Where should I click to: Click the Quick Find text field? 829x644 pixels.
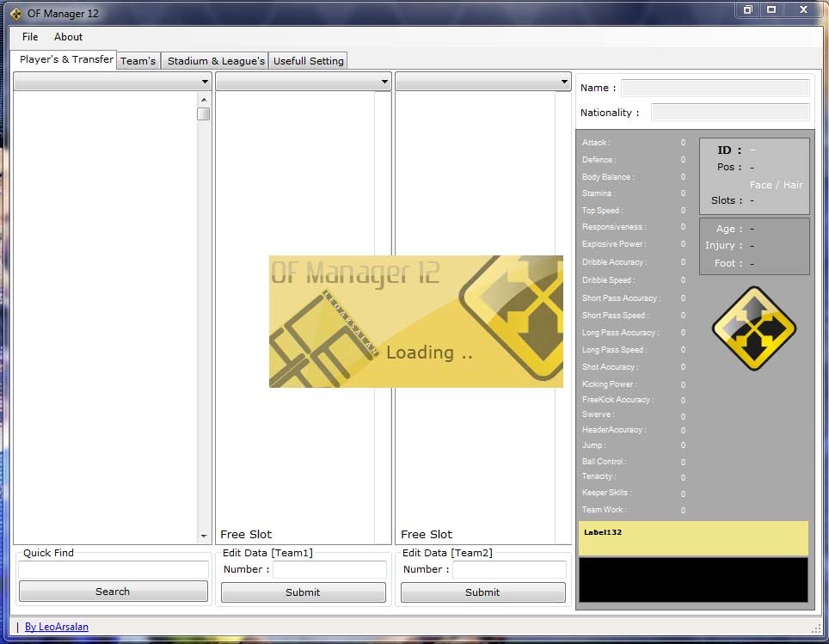(113, 569)
